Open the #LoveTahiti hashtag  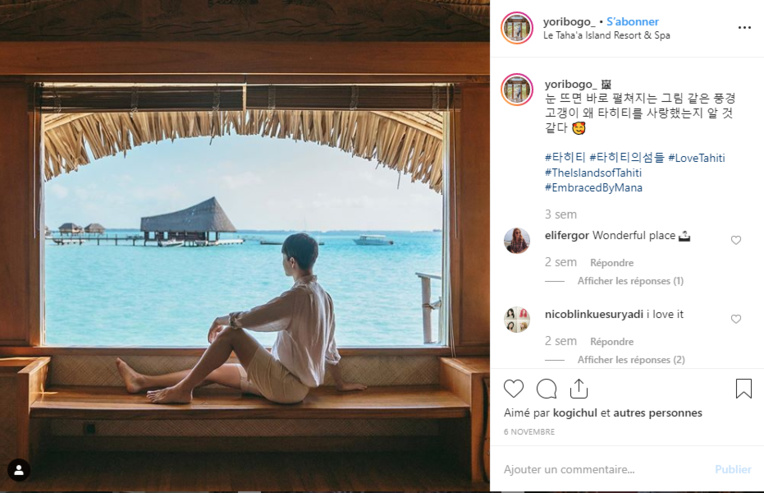696,158
